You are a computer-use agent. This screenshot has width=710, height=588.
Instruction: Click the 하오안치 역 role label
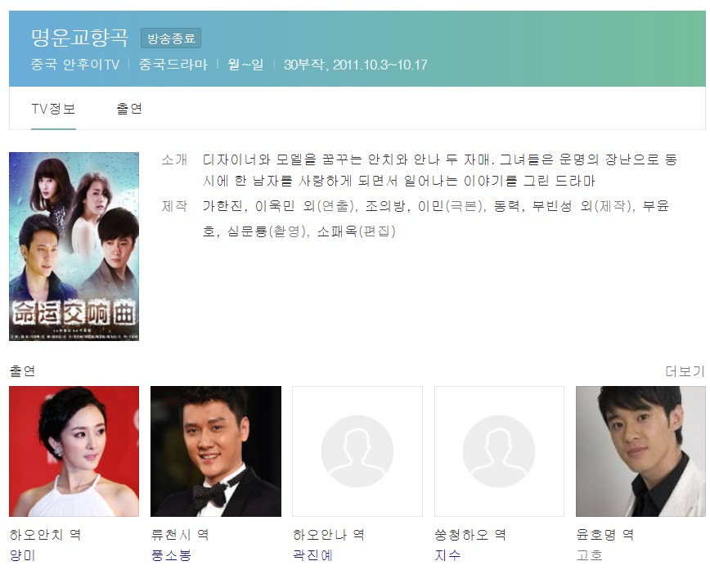click(45, 535)
